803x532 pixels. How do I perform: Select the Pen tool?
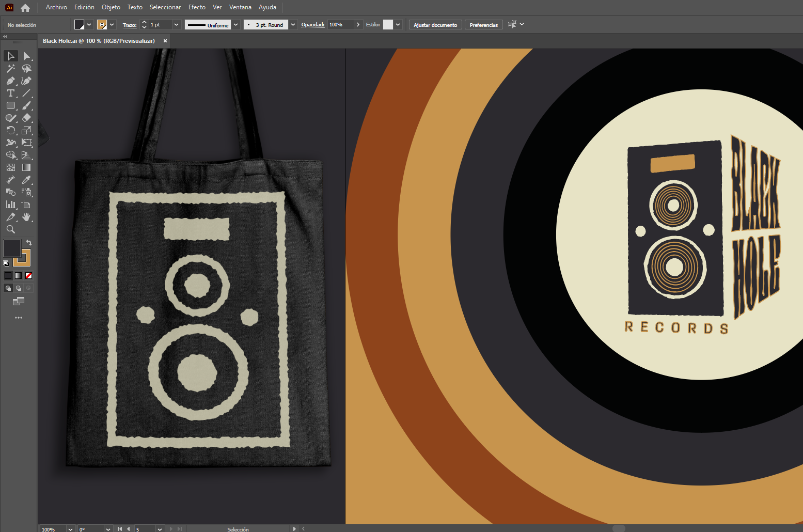tap(11, 81)
